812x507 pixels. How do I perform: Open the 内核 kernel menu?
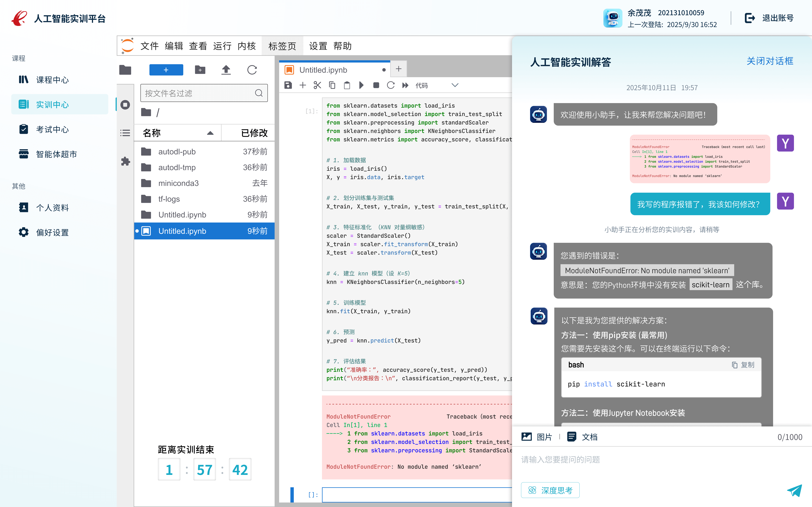247,46
